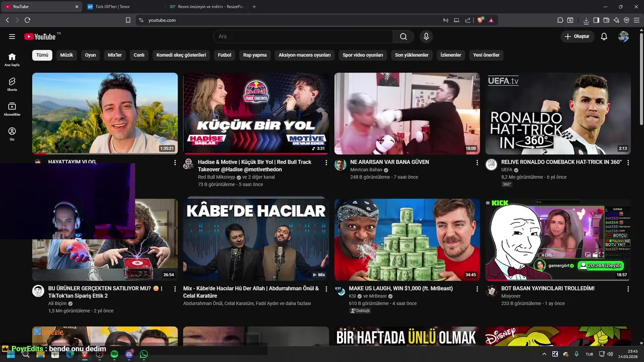Switch to the ResizePixel browser tab
Viewport: 644px width, 362px height.
pos(206,7)
